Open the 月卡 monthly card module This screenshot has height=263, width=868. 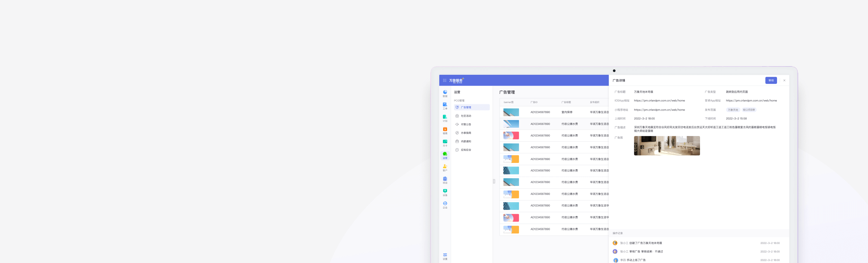[445, 143]
